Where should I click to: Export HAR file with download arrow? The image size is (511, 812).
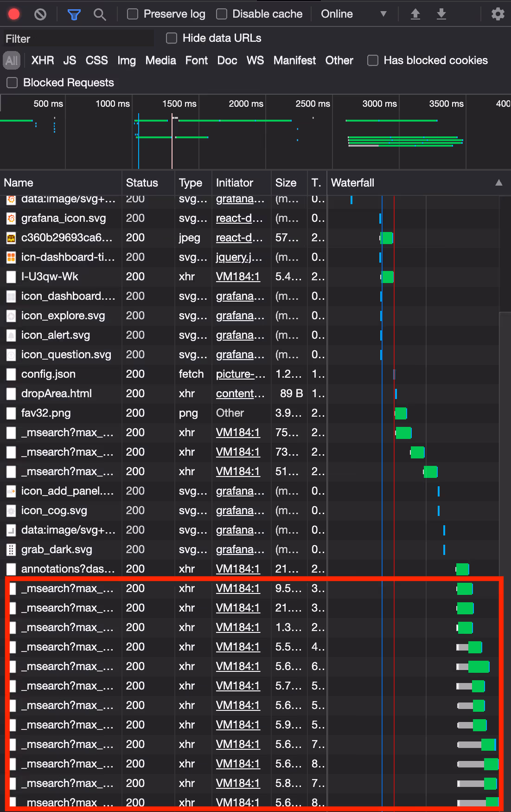[x=441, y=14]
